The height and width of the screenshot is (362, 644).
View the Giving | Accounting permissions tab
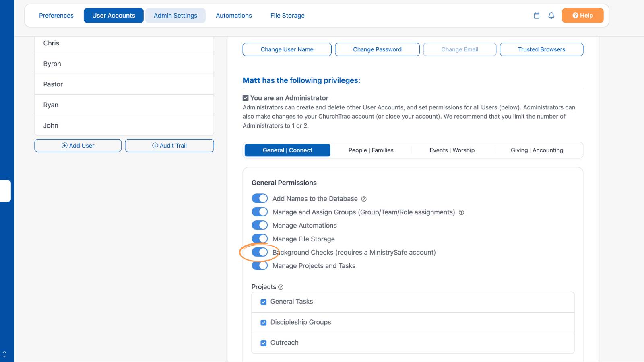pyautogui.click(x=537, y=150)
